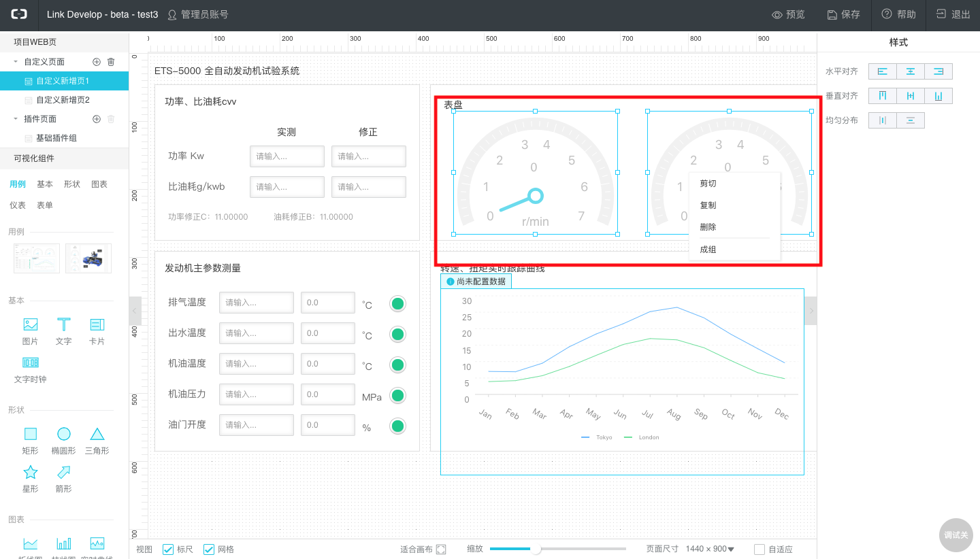The height and width of the screenshot is (559, 980).
Task: Open 基础插件组 page
Action: pyautogui.click(x=64, y=138)
